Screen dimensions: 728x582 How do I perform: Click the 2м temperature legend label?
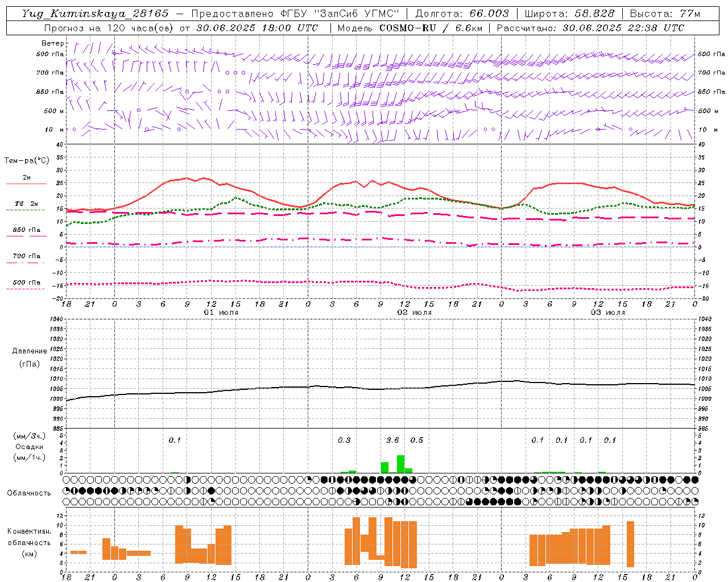[27, 178]
